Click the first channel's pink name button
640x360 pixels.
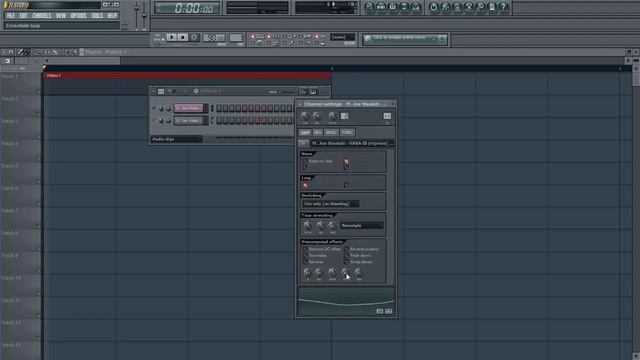coord(189,108)
